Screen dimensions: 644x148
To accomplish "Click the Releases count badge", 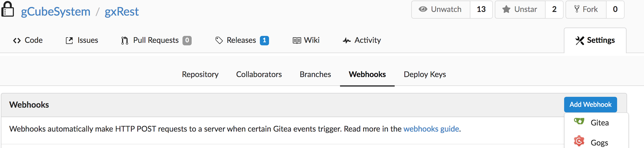I will [264, 40].
